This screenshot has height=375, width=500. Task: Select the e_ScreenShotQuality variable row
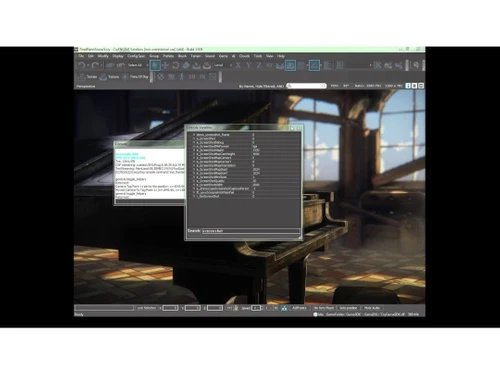click(244, 181)
